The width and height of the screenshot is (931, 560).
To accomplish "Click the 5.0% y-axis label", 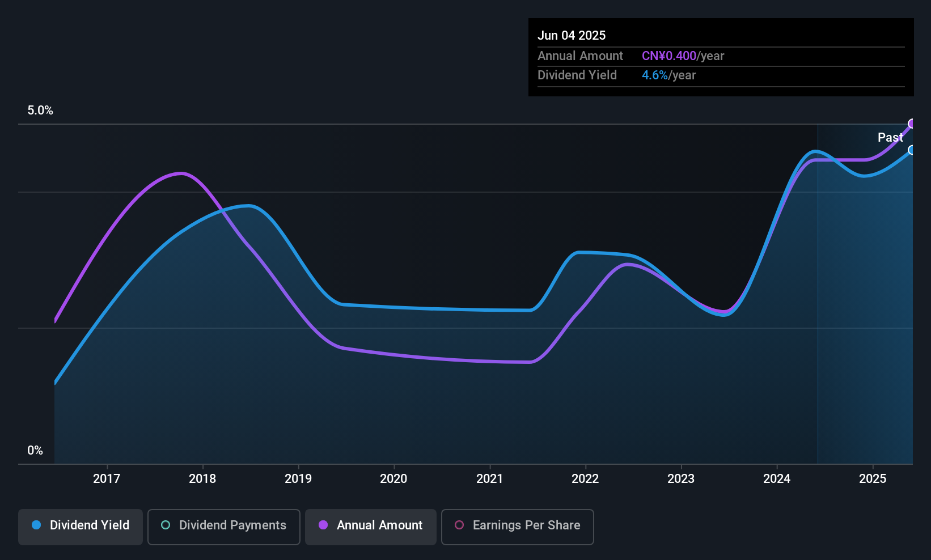I will (40, 111).
